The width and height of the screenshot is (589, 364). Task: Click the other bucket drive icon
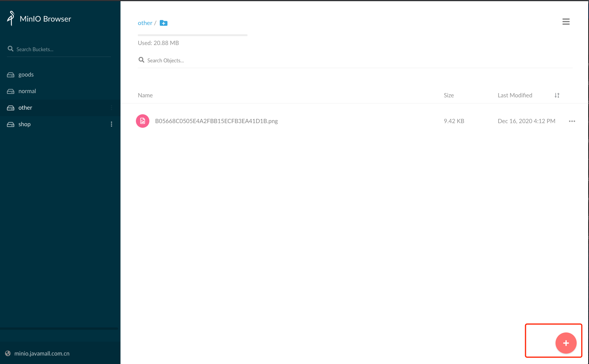(x=11, y=108)
